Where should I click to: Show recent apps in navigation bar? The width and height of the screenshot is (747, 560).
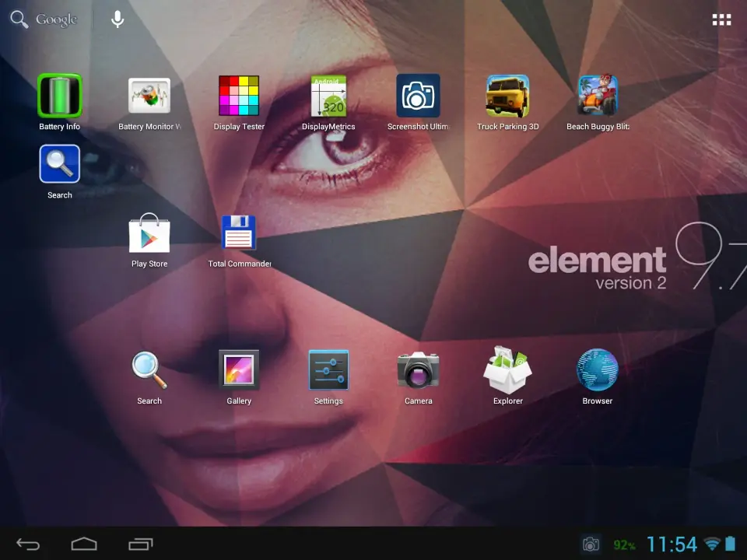point(140,544)
